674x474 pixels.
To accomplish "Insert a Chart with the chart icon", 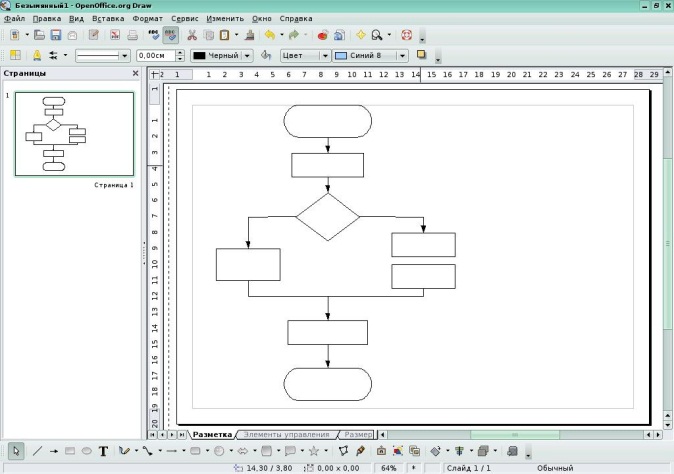I will pos(323,35).
